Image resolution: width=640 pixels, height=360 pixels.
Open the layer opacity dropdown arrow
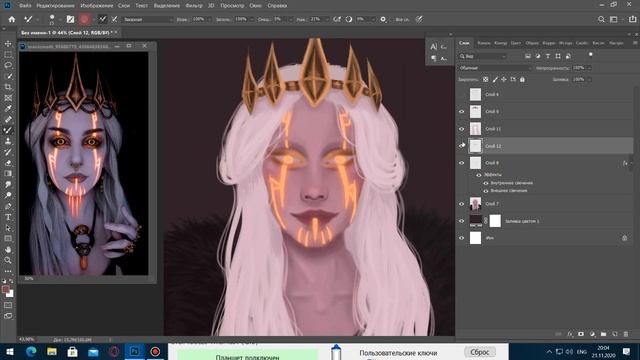tap(589, 68)
